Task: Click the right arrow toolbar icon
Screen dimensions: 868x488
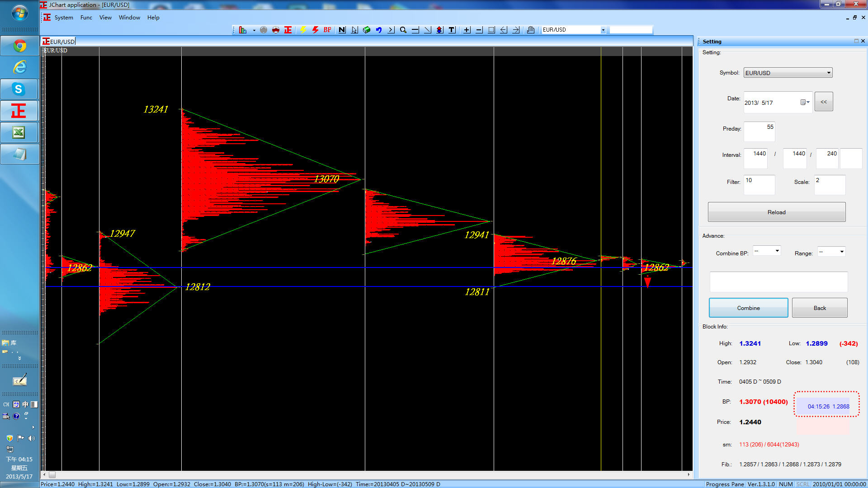Action: 516,30
